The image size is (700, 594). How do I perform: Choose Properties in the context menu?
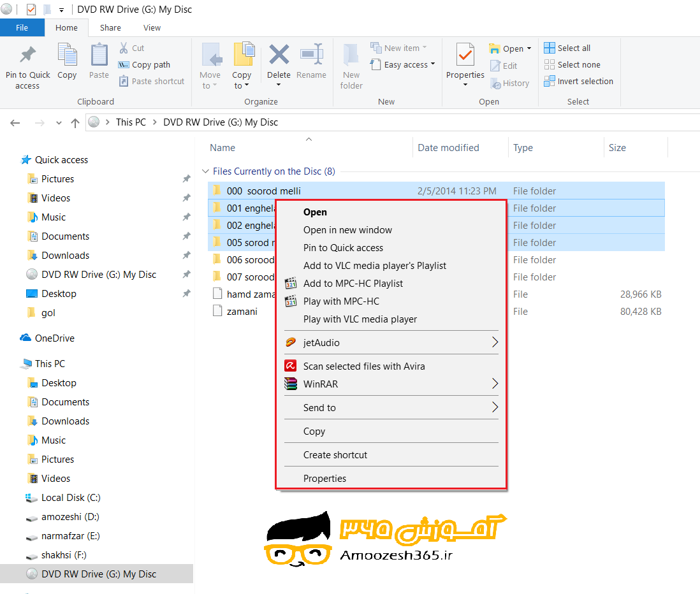324,479
